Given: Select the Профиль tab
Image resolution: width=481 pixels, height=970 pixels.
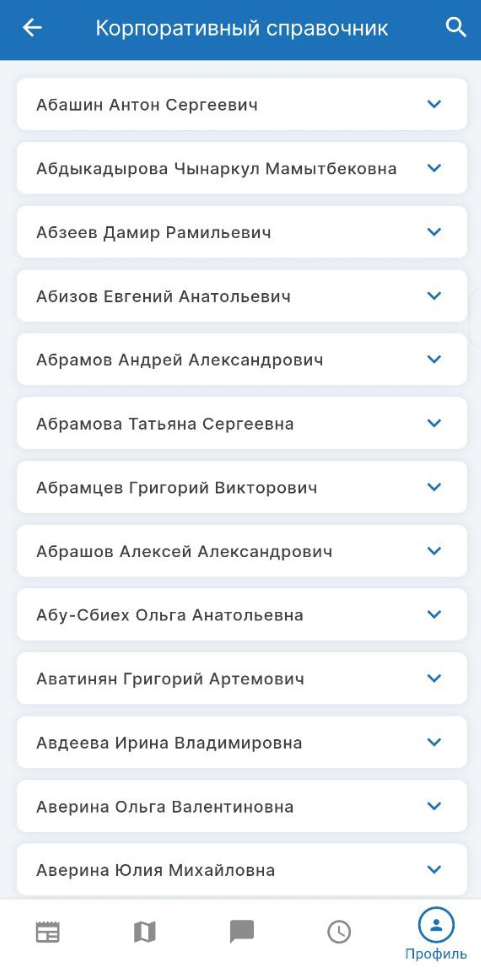Looking at the screenshot, I should coord(436,934).
